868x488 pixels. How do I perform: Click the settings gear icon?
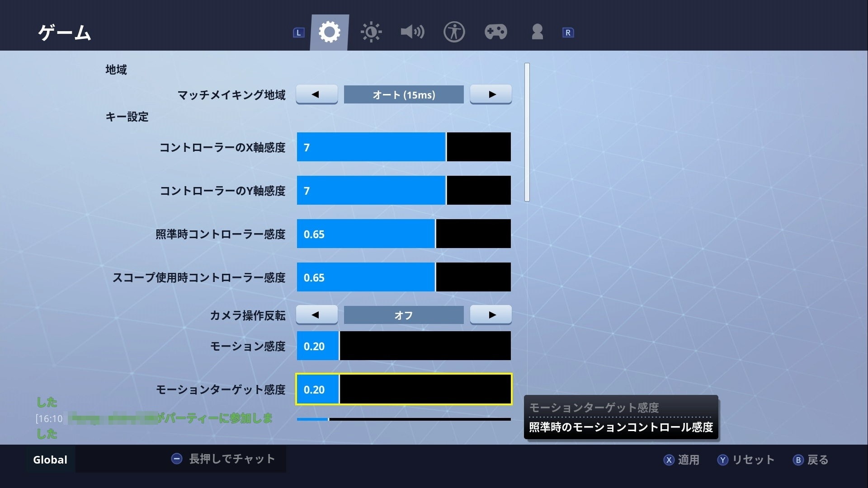[x=331, y=32]
